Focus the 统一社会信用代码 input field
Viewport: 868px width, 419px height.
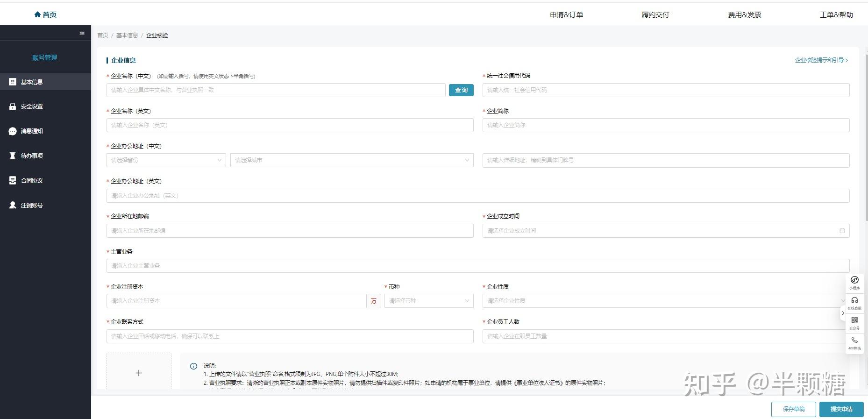pyautogui.click(x=666, y=90)
